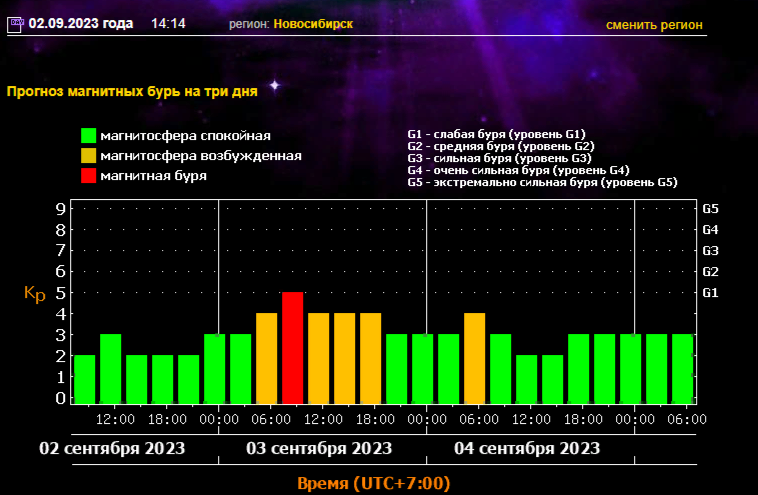Click the region name 'Новосибирск'
758x495 pixels.
click(313, 24)
